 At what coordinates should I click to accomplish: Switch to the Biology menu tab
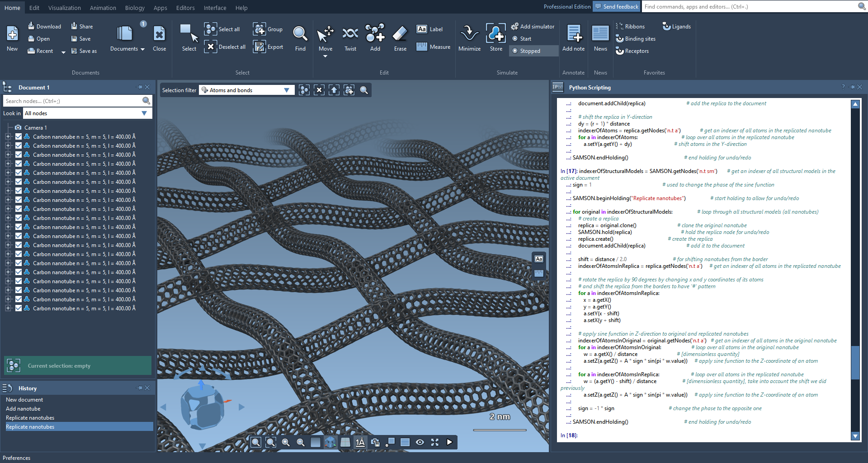pyautogui.click(x=135, y=8)
